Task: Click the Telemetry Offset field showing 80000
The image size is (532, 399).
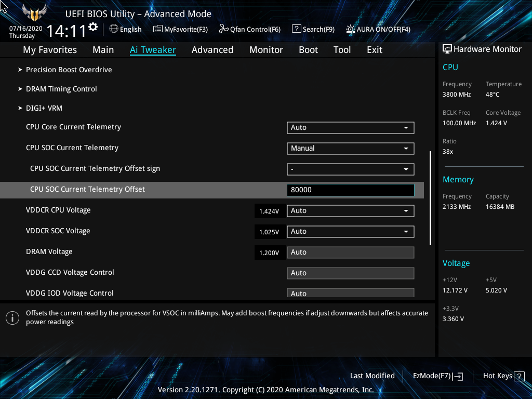Action: coord(351,190)
